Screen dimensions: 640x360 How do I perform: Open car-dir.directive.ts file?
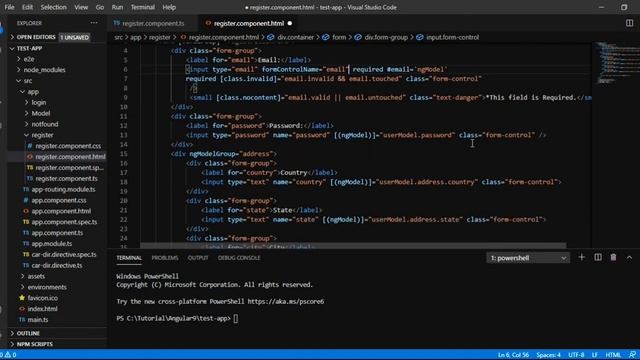(57, 265)
